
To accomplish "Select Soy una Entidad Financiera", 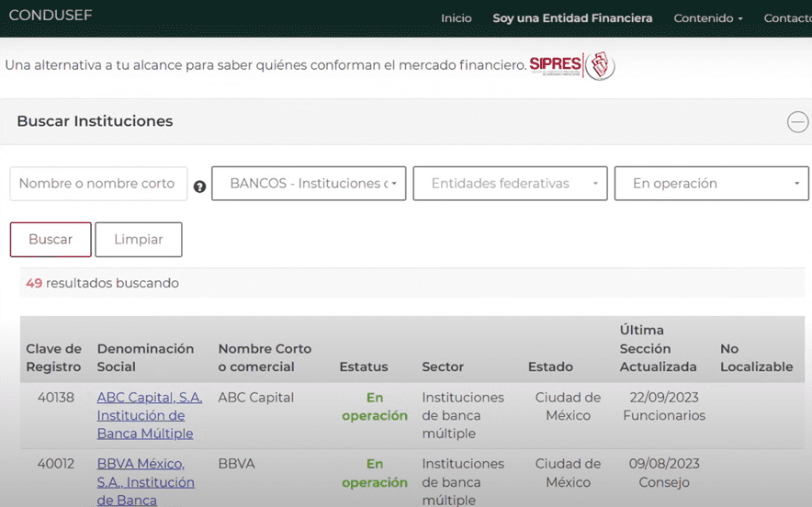I will click(x=572, y=18).
